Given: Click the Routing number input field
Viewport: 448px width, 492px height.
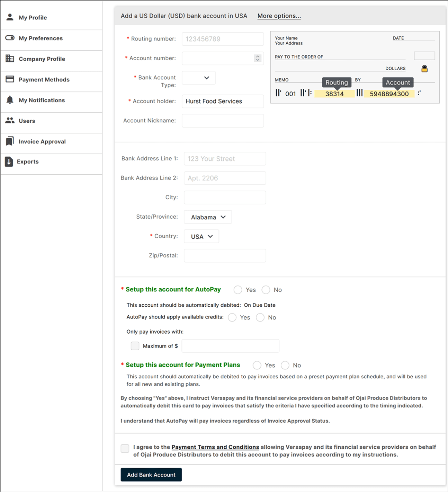Looking at the screenshot, I should (223, 39).
